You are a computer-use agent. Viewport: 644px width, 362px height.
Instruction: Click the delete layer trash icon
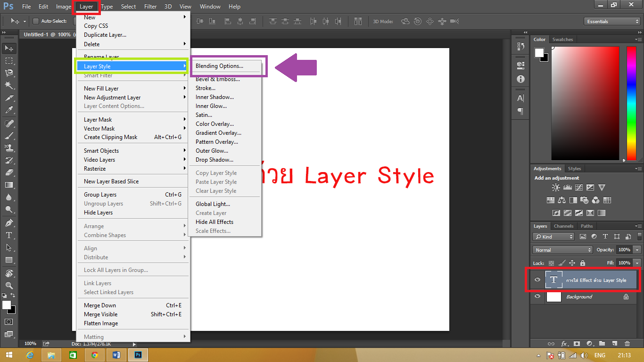pyautogui.click(x=627, y=344)
